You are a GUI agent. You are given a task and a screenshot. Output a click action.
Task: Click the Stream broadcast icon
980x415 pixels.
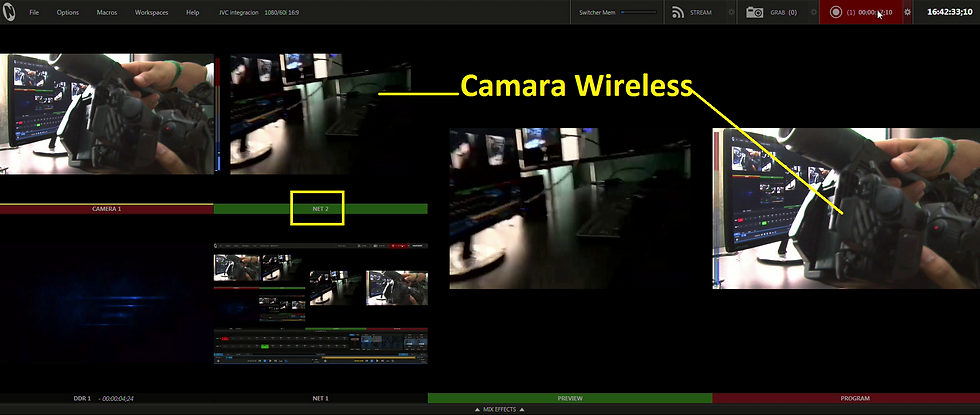point(678,12)
